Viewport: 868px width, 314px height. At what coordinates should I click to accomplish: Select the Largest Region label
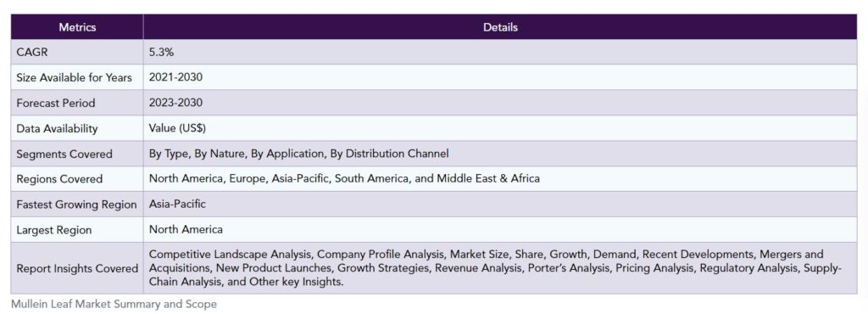pyautogui.click(x=53, y=230)
